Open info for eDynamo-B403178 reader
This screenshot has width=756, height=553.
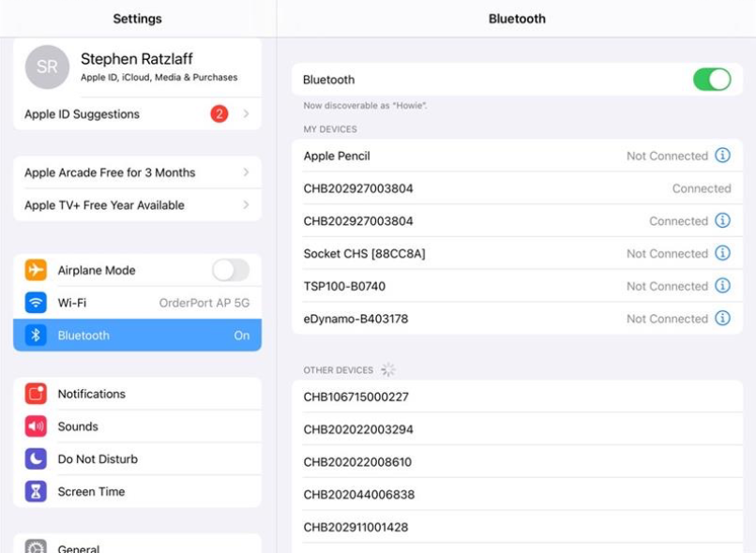pos(722,318)
